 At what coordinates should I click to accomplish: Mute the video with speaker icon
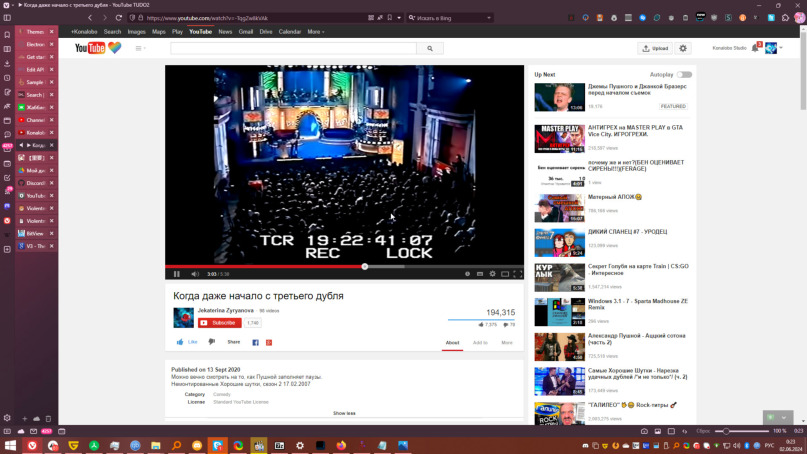click(x=195, y=274)
